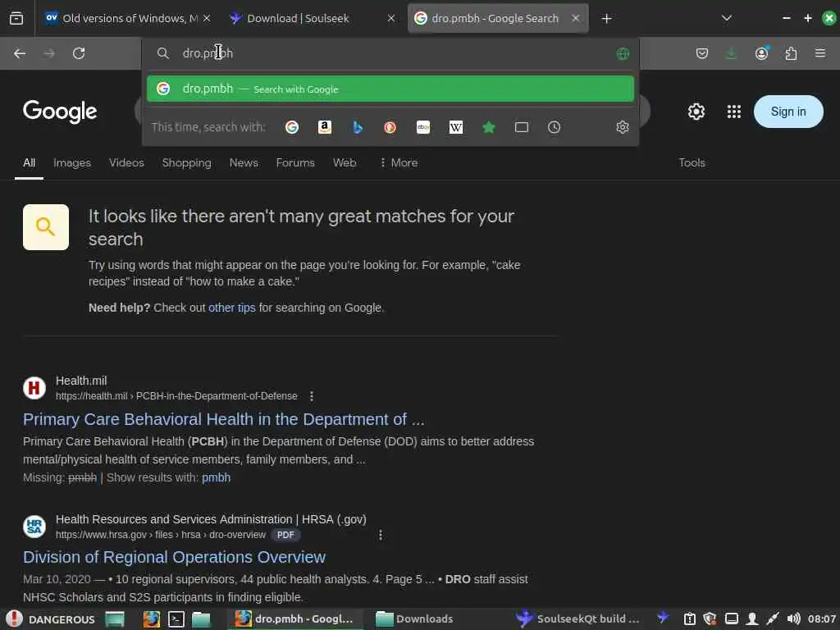Open the other tips link
This screenshot has width=840, height=630.
[x=232, y=308]
